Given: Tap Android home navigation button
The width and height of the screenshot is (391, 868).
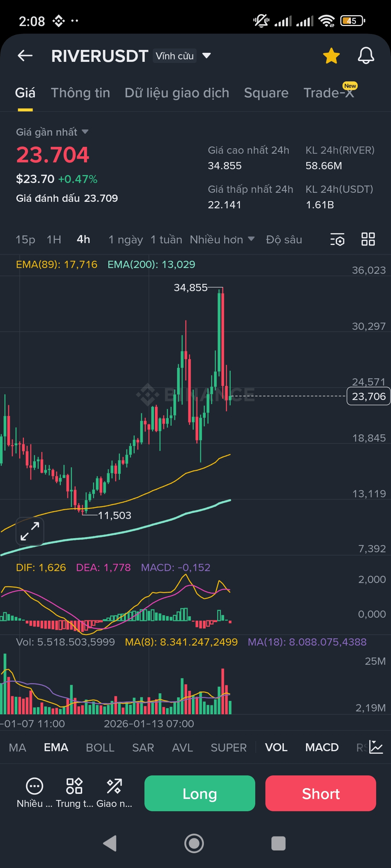Looking at the screenshot, I should [x=194, y=843].
